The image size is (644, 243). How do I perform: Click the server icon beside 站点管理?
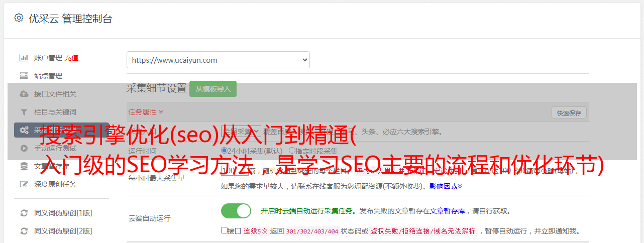pos(24,76)
